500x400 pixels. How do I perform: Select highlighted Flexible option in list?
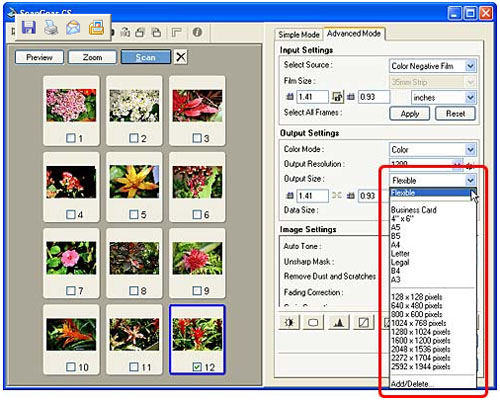click(x=432, y=193)
